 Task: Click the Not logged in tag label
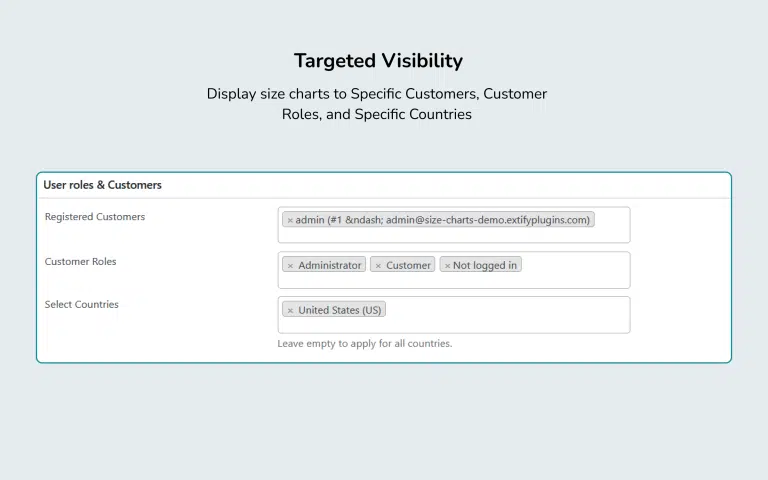(484, 265)
